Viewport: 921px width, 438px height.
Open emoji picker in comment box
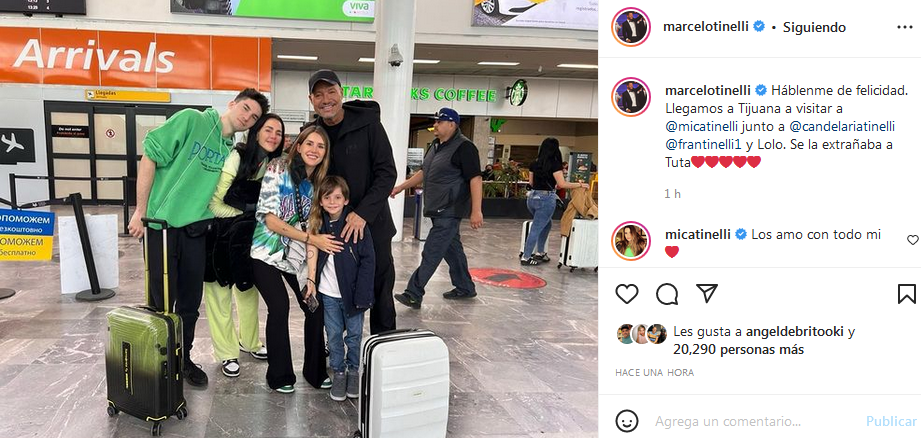point(627,421)
